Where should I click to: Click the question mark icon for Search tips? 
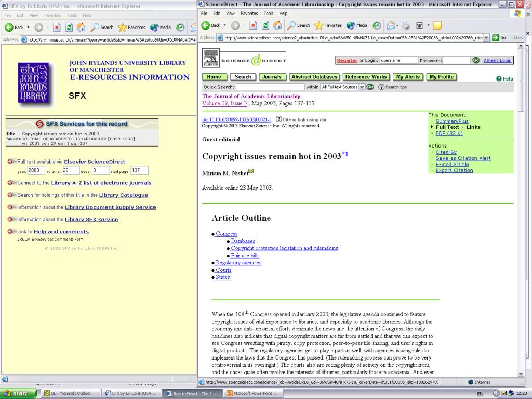(x=381, y=87)
